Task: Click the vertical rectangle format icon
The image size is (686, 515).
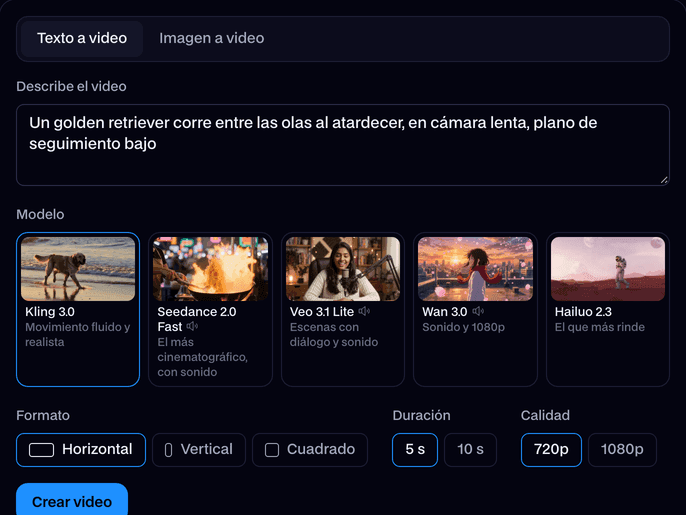Action: 168,450
